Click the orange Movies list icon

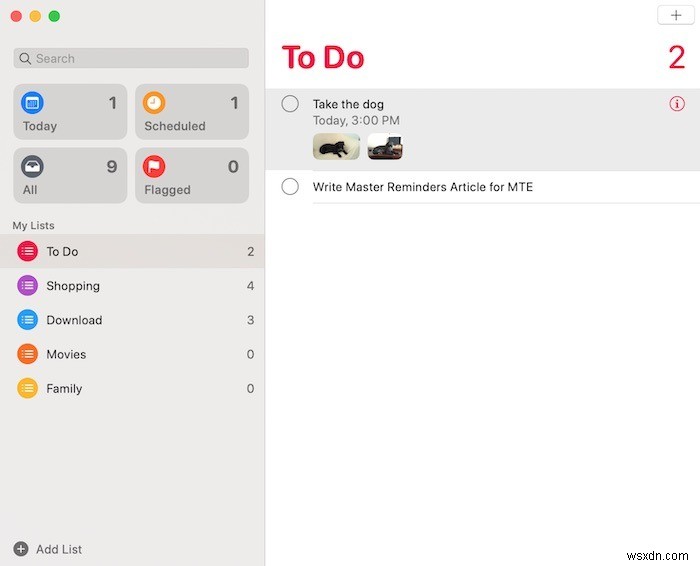[x=27, y=354]
